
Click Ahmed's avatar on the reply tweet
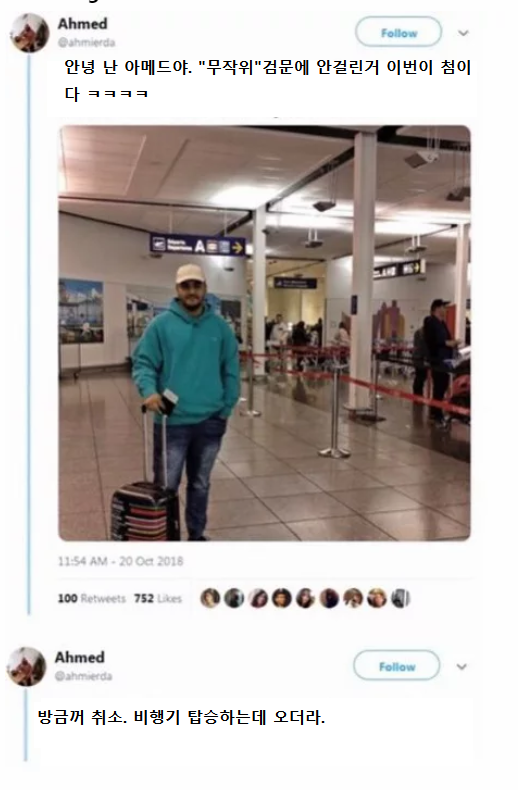tap(27, 667)
